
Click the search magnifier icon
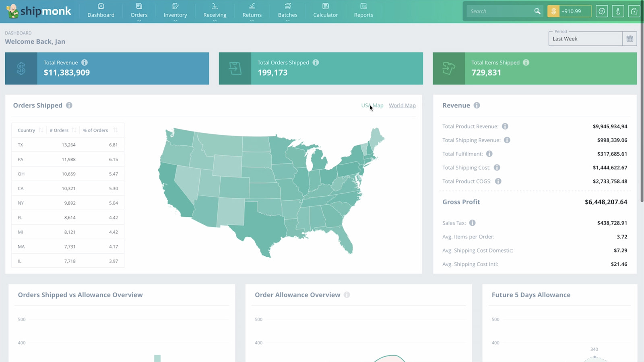tap(537, 11)
